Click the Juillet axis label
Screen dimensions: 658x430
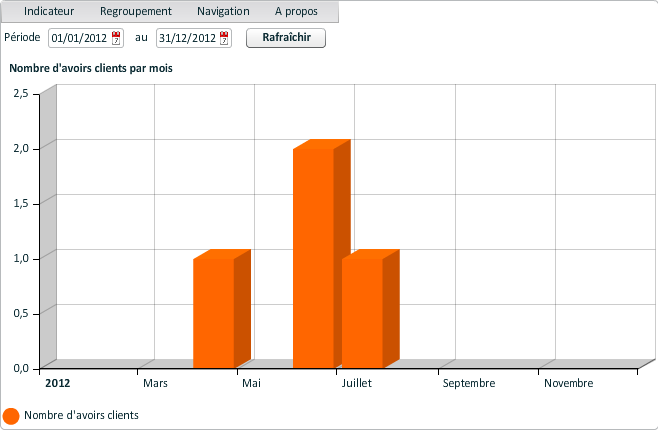tap(357, 383)
